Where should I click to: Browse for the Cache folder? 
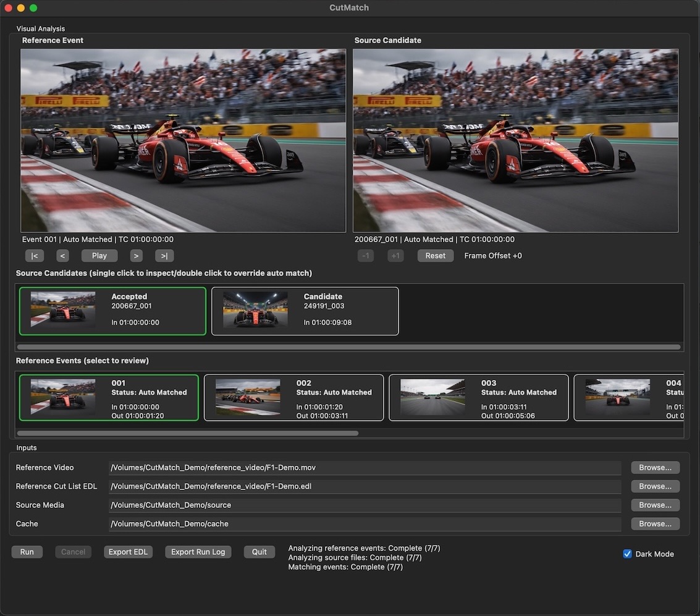click(x=655, y=523)
